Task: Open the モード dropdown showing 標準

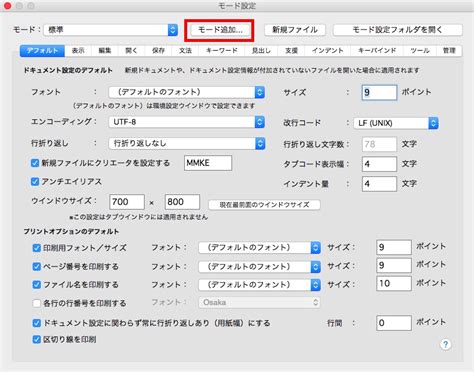Action: pos(111,30)
